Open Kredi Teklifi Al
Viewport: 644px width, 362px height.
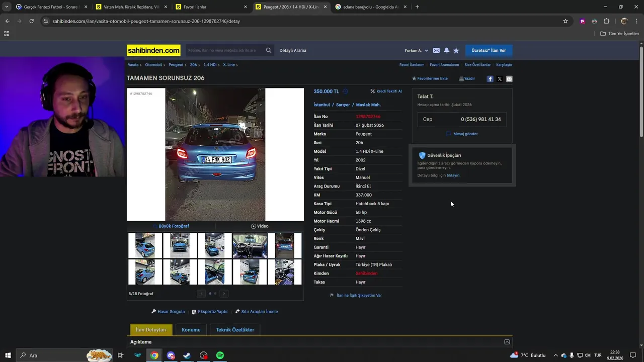pyautogui.click(x=386, y=92)
